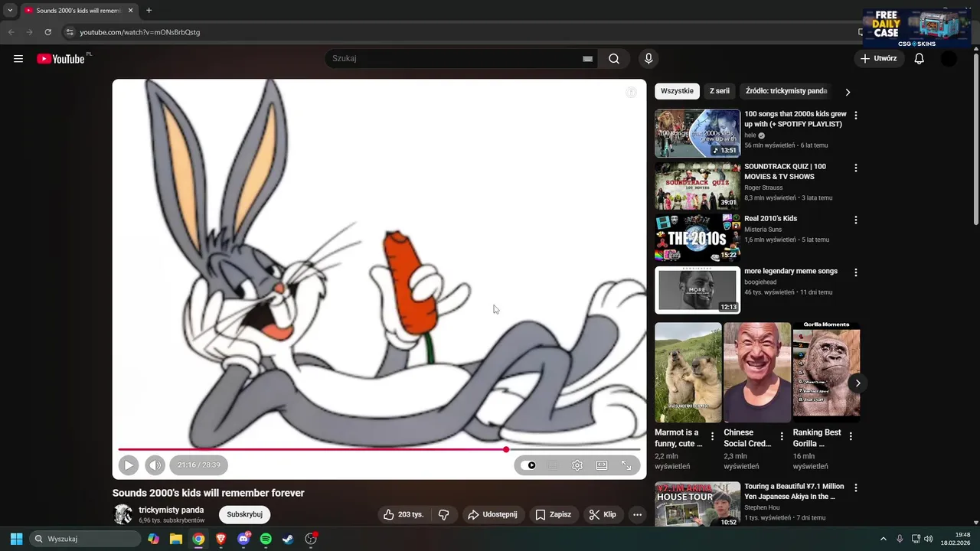Open the Ranking Best Gorilla short

tap(826, 373)
